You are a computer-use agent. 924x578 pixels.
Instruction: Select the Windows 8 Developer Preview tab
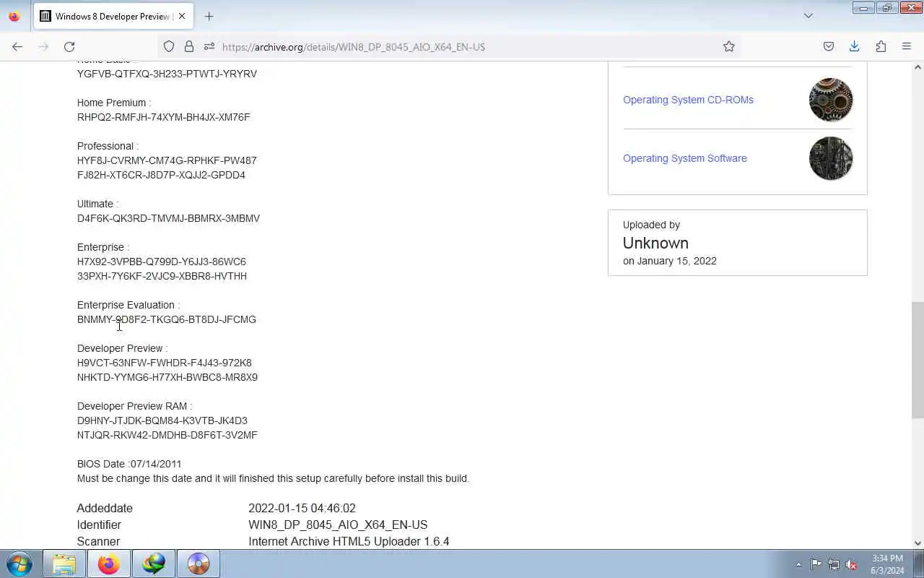pyautogui.click(x=113, y=16)
